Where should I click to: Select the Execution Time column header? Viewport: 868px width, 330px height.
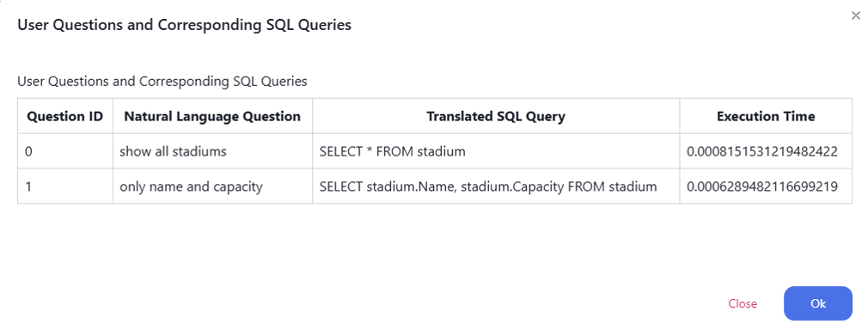tap(766, 116)
